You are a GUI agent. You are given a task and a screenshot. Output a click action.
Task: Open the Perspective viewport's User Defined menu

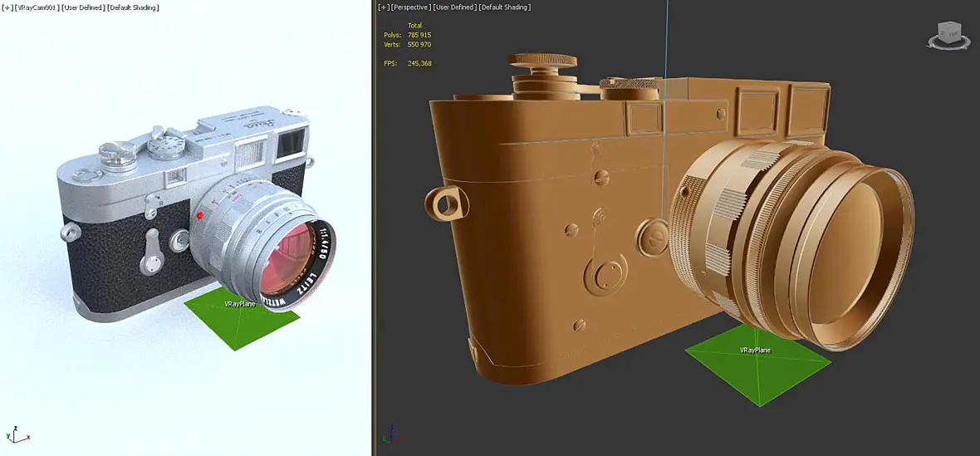coord(455,7)
